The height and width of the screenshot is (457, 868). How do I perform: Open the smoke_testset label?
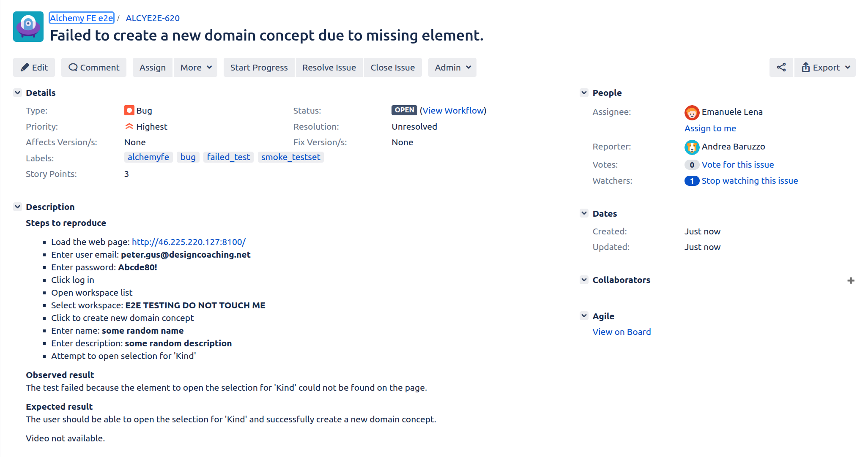[x=290, y=157]
